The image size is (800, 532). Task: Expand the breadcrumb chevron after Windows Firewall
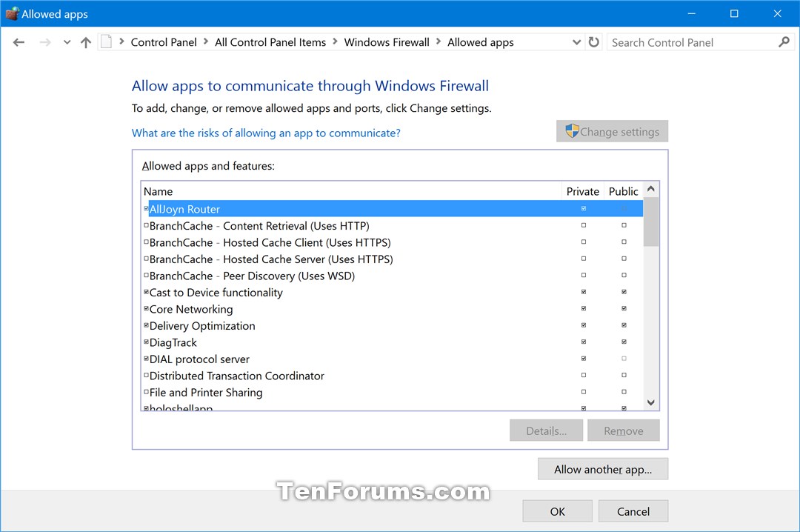[439, 42]
